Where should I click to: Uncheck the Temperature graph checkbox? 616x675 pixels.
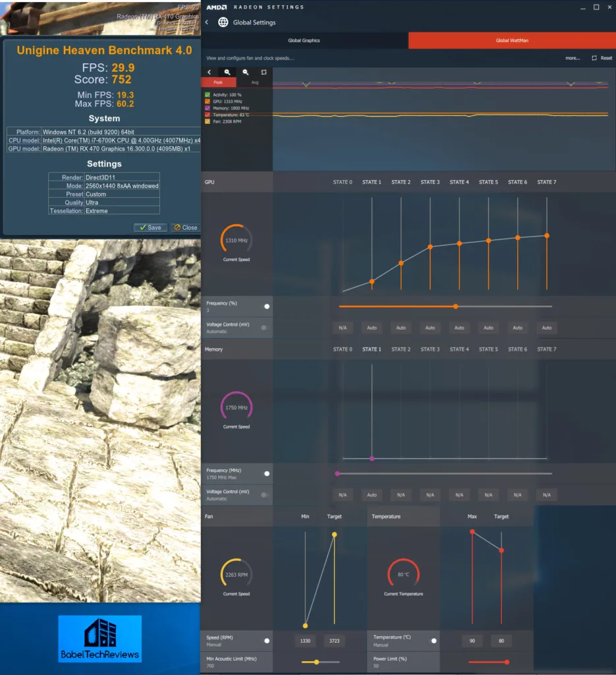click(x=208, y=115)
